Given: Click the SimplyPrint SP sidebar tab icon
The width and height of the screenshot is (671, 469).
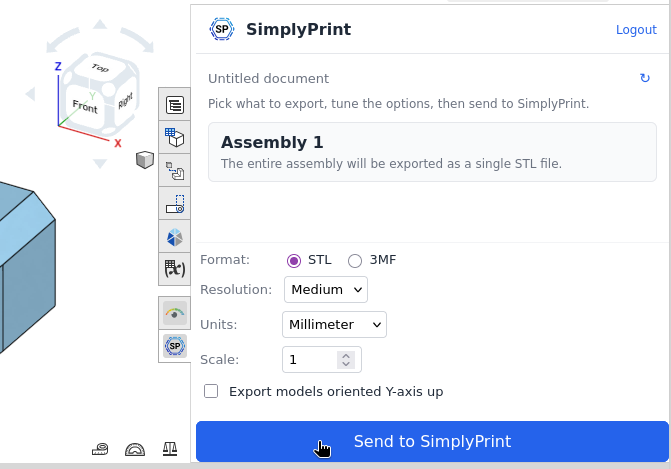Looking at the screenshot, I should click(x=175, y=346).
